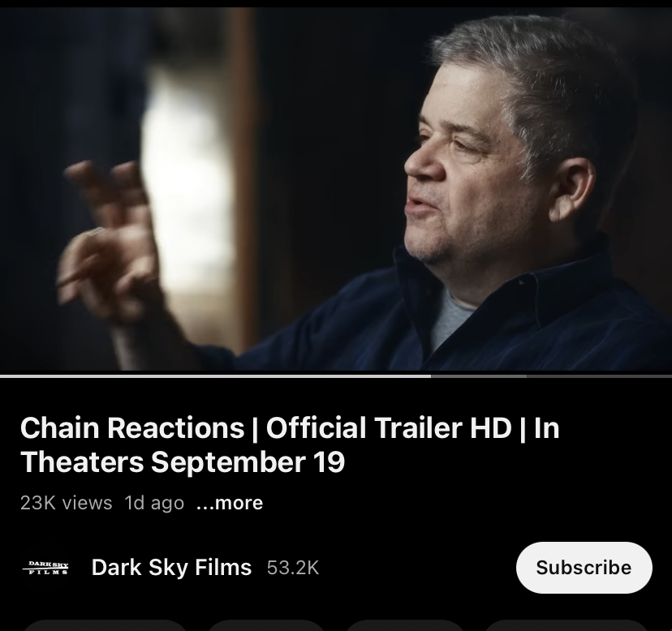Tap the third action pill below channel

404,625
